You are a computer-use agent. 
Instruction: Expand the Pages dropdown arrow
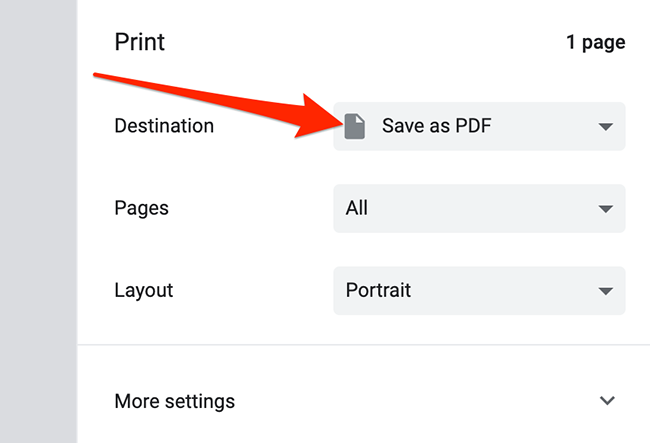(604, 209)
